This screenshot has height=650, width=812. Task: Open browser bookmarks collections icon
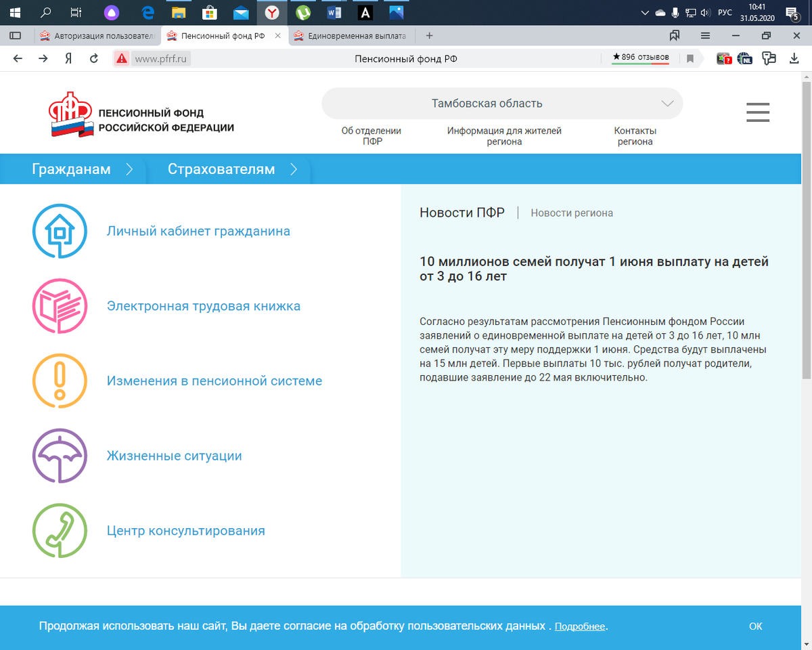(675, 36)
